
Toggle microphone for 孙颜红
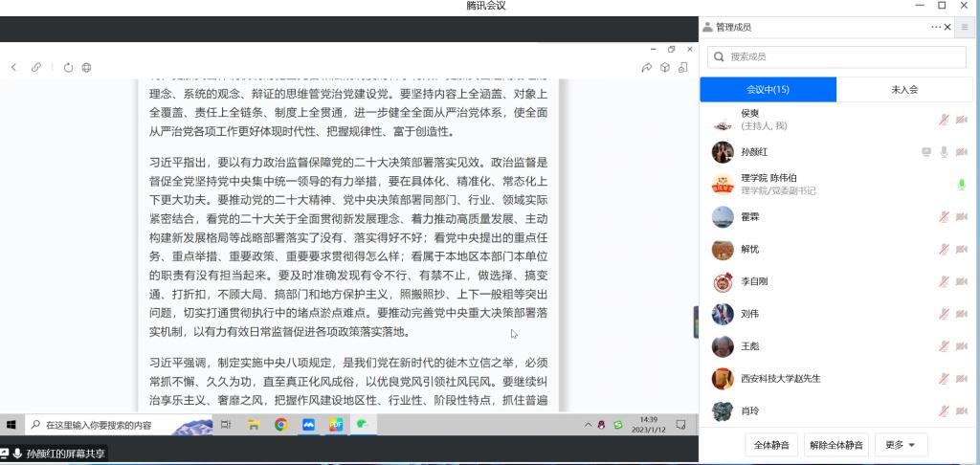(x=944, y=152)
